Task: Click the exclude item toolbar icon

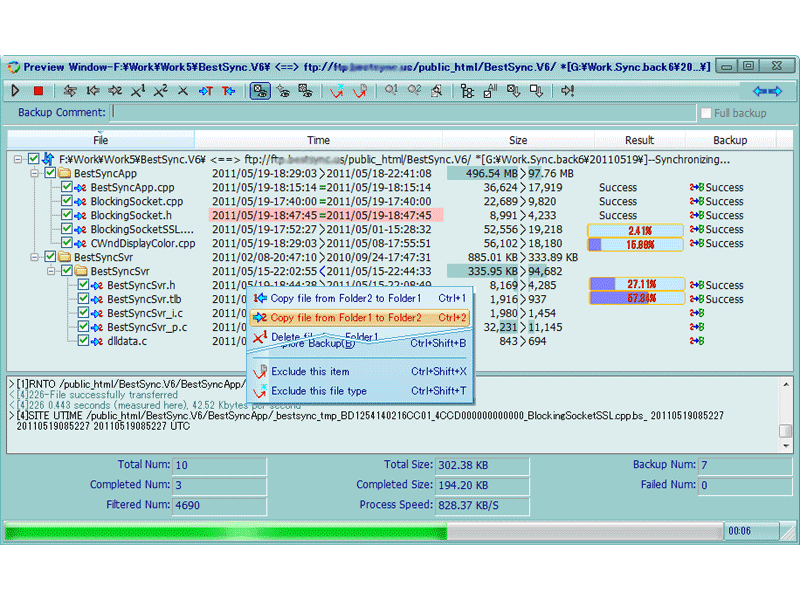Action: click(x=360, y=91)
